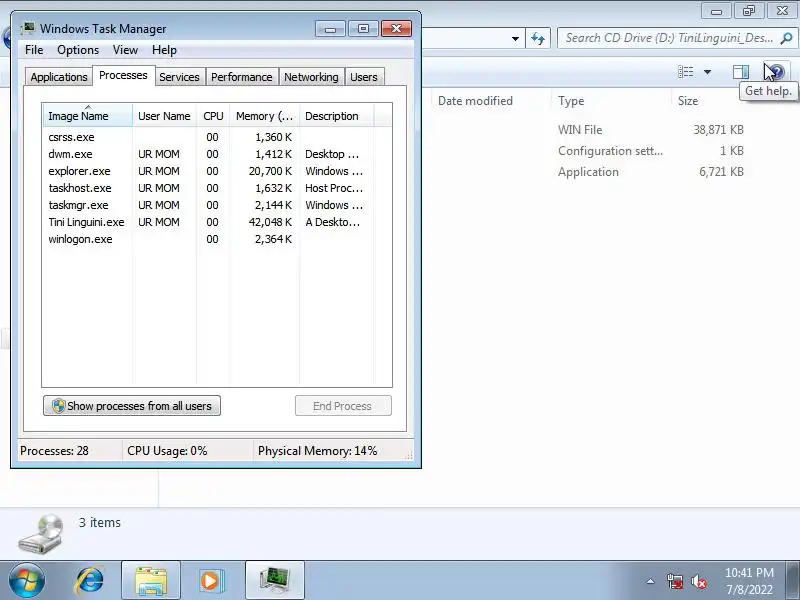Click the Show desktop button
The image size is (800, 600).
pos(794,580)
